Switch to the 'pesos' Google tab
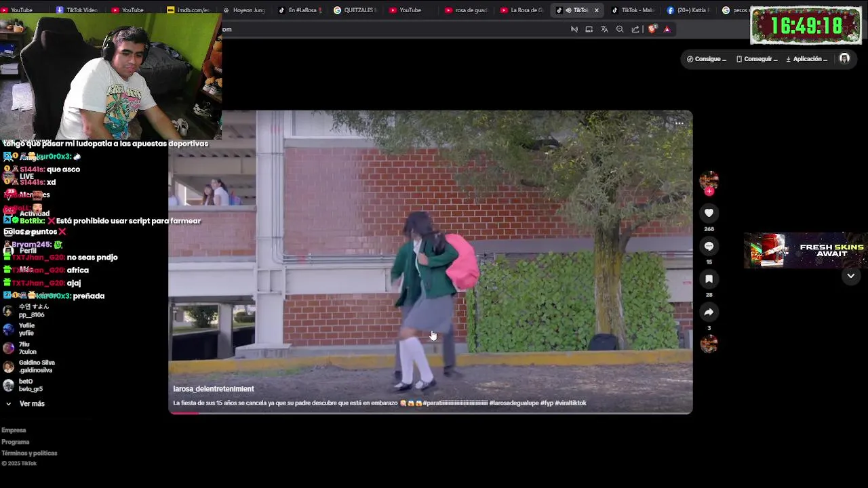This screenshot has height=488, width=868. tap(735, 10)
